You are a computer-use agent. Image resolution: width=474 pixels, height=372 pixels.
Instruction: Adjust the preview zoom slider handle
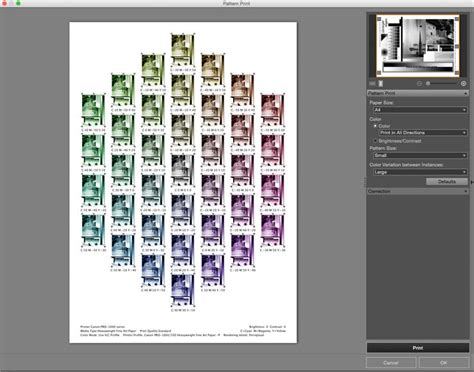[428, 83]
